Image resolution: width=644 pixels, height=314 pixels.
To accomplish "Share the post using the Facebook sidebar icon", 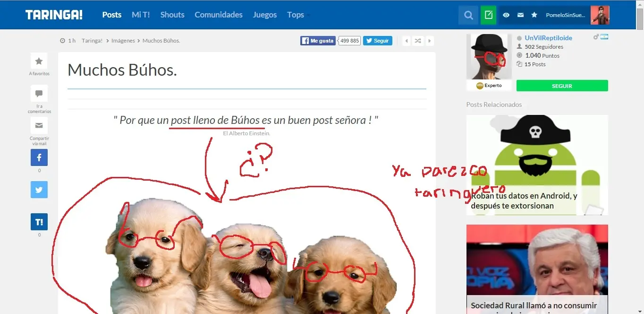I will tap(39, 157).
